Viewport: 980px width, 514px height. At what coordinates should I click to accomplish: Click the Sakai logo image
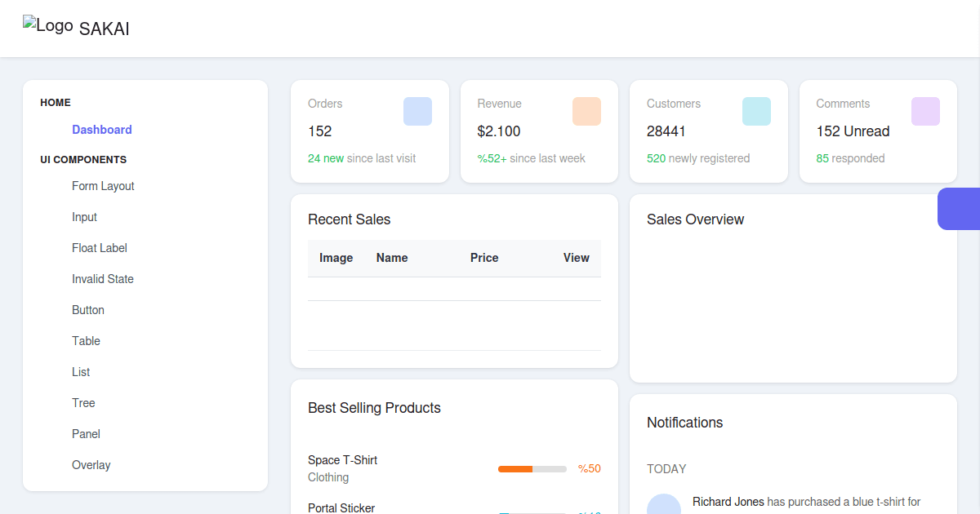pos(47,25)
